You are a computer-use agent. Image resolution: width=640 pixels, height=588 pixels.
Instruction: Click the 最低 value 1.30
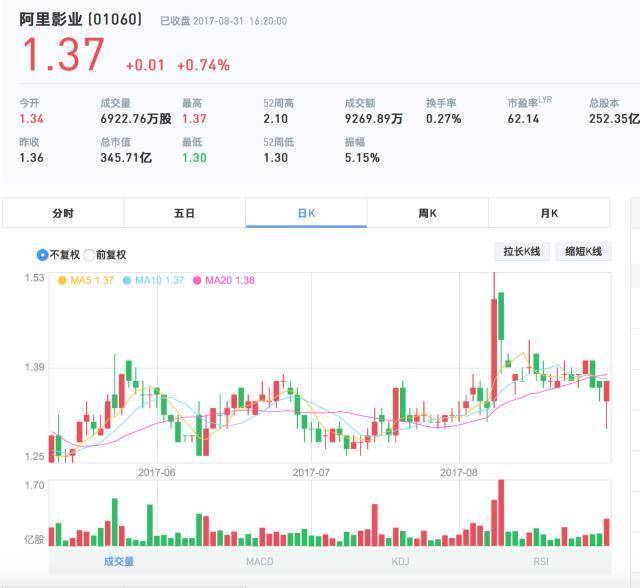click(194, 158)
